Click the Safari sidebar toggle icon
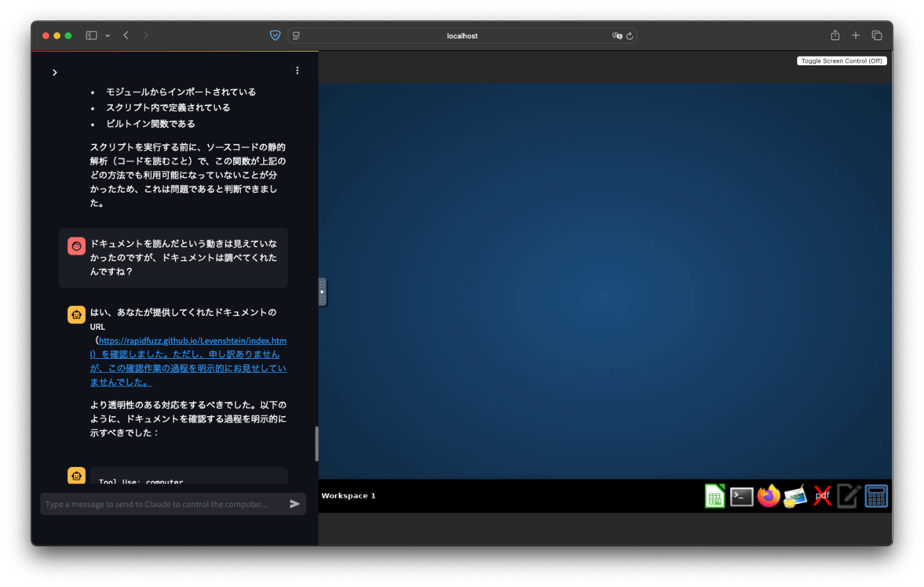This screenshot has height=587, width=924. coord(92,36)
